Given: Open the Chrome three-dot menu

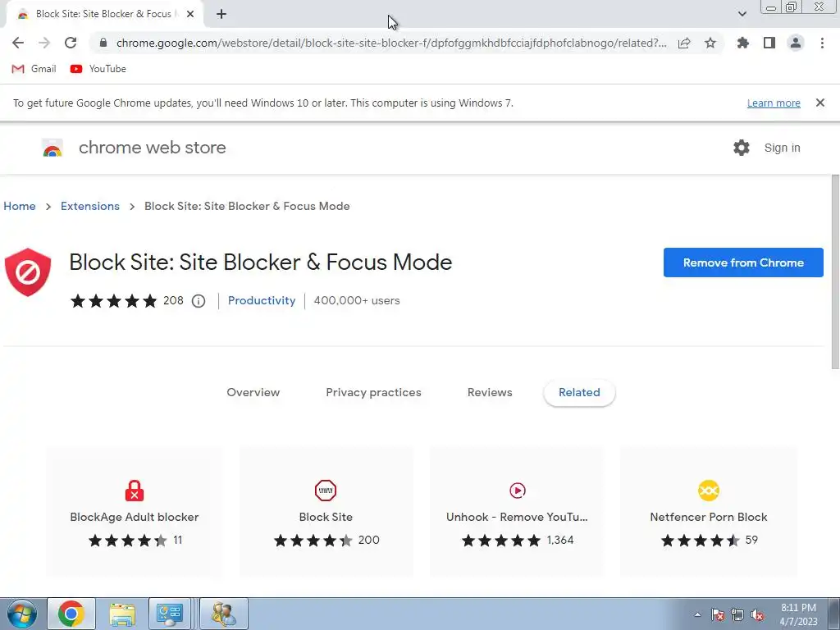Looking at the screenshot, I should click(x=822, y=43).
